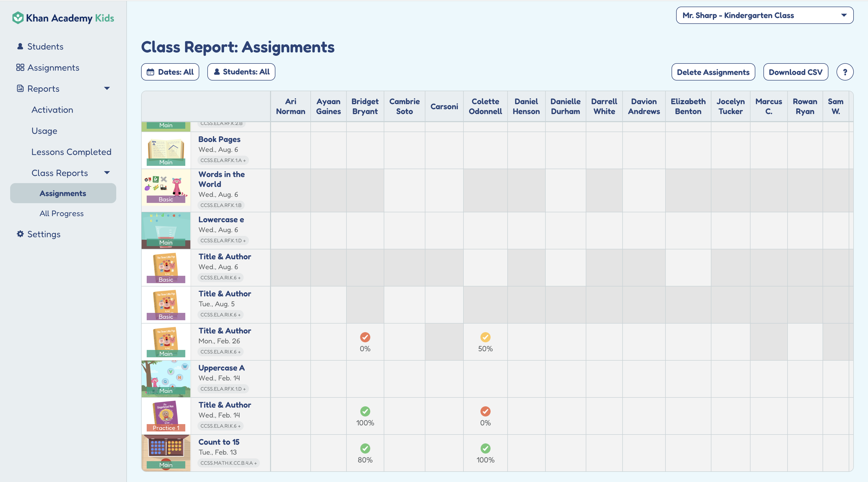Click Bridget Bryant's 80% Count to 15 checkmark
The height and width of the screenshot is (482, 868).
click(365, 448)
